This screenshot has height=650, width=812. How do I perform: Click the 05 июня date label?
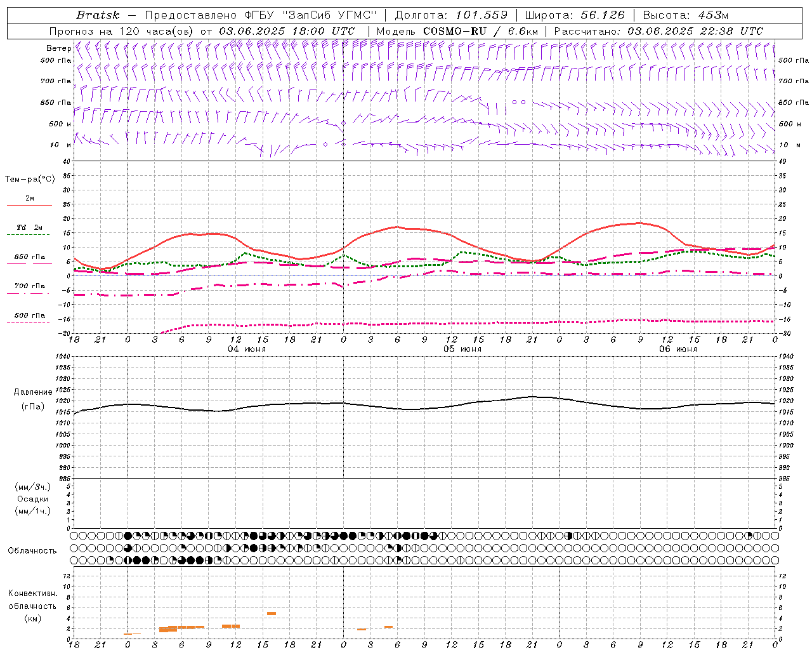tap(462, 349)
